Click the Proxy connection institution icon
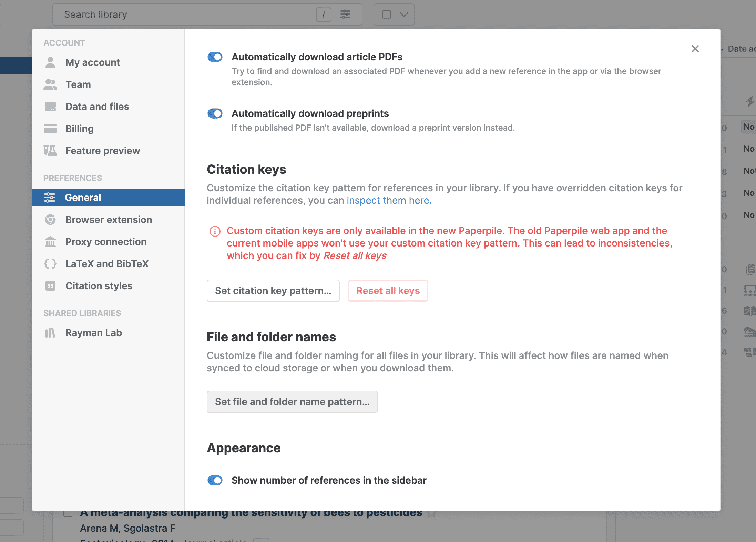 (x=50, y=242)
